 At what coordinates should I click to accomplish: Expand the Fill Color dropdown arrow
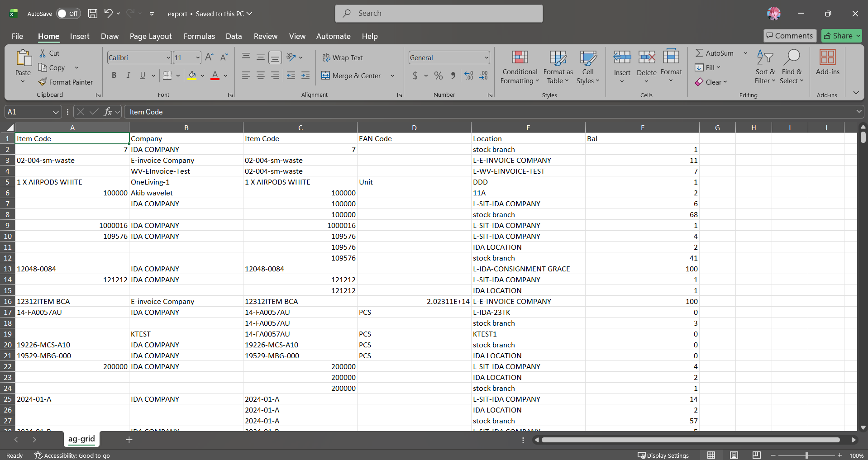coord(202,76)
